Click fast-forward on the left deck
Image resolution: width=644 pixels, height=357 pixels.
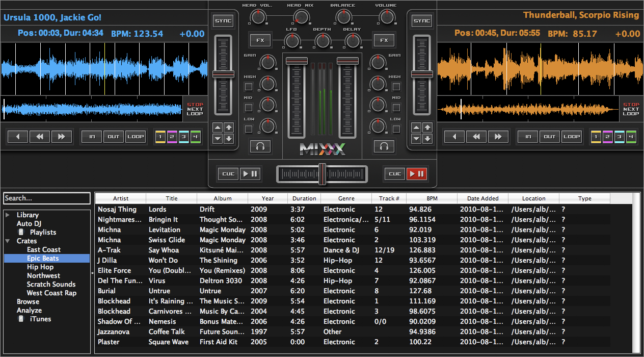pos(62,137)
